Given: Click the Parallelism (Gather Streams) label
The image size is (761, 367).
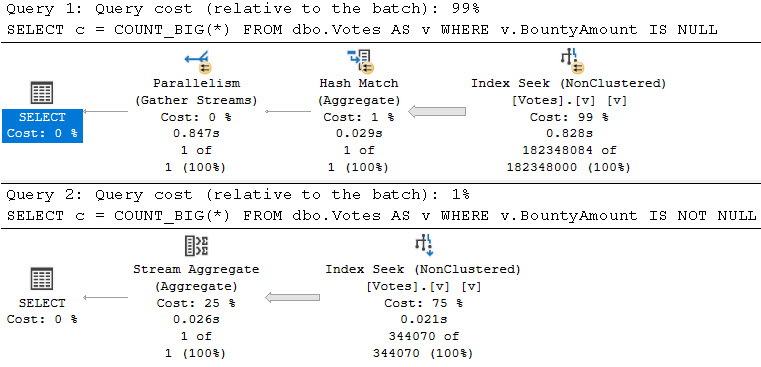Looking at the screenshot, I should tap(197, 92).
